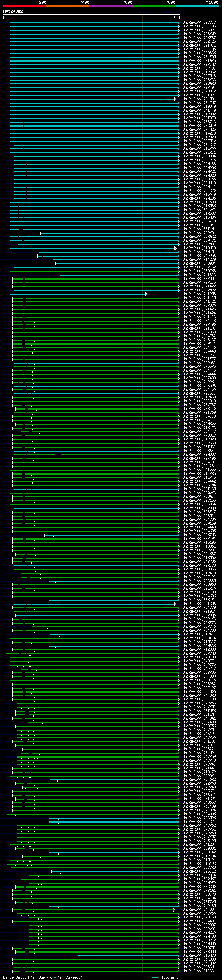Open hit UniRef100_Q5PYQ1
This screenshot has height=980, width=222.
199,233
